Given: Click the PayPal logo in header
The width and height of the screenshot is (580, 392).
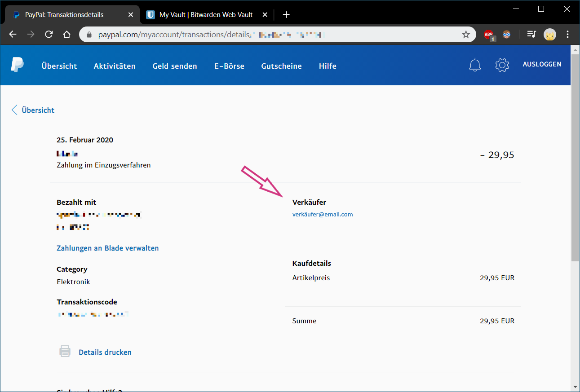Looking at the screenshot, I should [x=18, y=65].
